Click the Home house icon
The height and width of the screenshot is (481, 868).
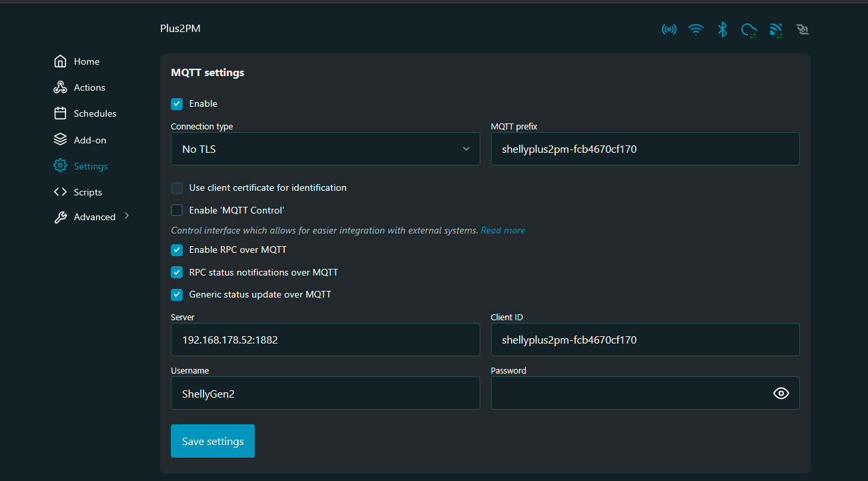tap(60, 61)
